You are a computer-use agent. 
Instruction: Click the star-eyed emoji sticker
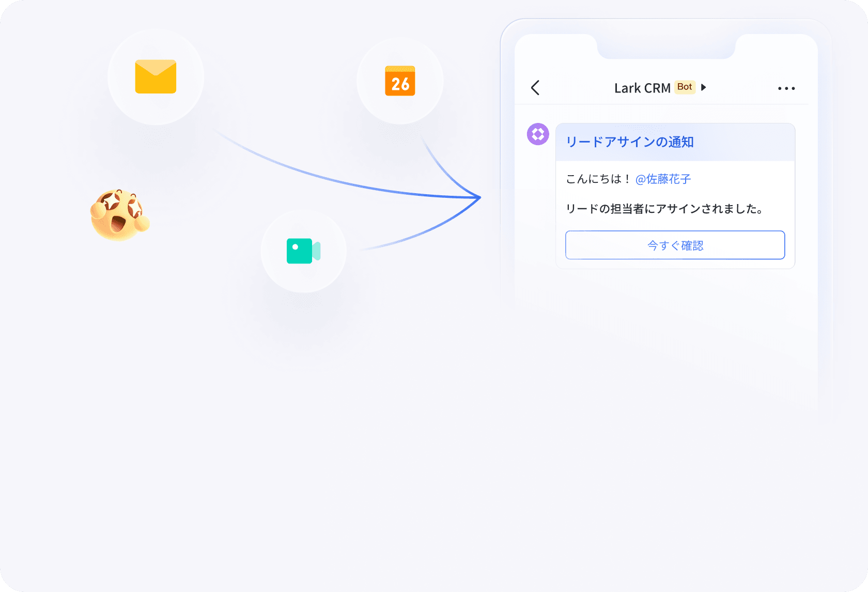tap(120, 214)
